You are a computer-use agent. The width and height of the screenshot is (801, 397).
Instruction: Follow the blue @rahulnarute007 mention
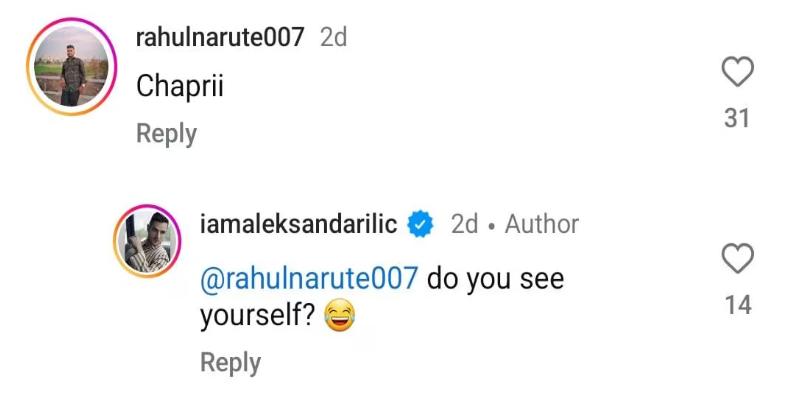[x=309, y=279]
